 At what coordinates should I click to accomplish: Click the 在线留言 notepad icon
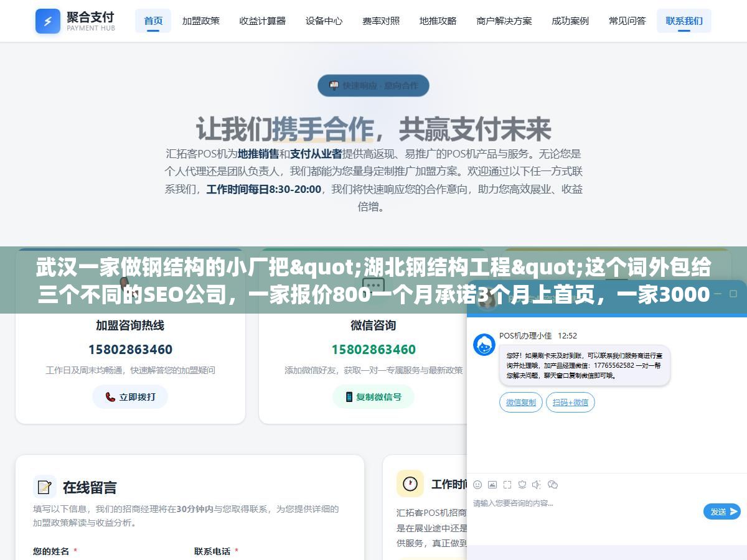44,487
